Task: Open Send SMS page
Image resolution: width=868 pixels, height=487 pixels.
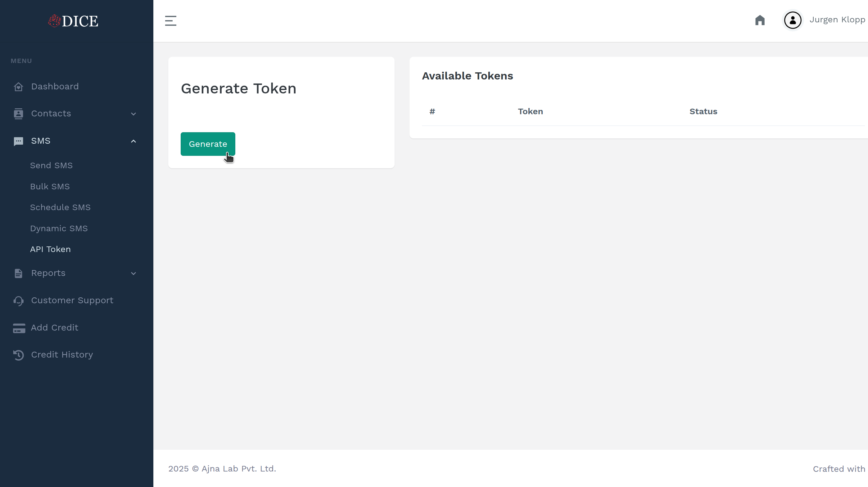Action: [51, 165]
